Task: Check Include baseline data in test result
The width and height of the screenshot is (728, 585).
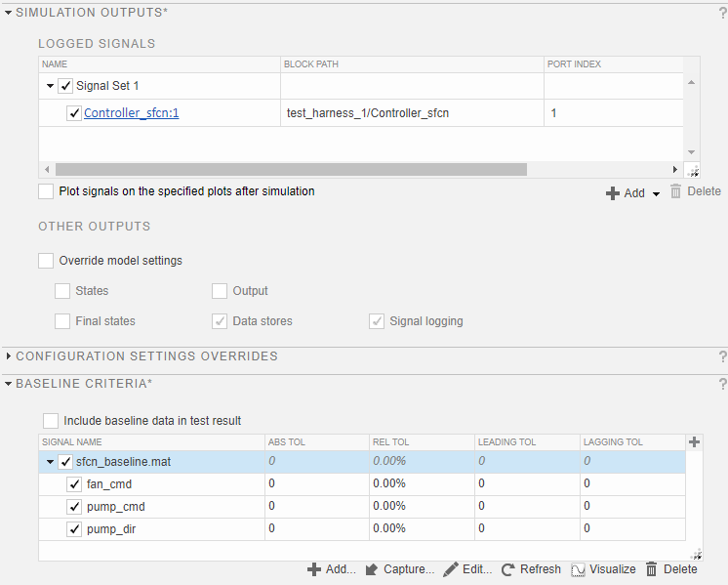Action: click(51, 421)
